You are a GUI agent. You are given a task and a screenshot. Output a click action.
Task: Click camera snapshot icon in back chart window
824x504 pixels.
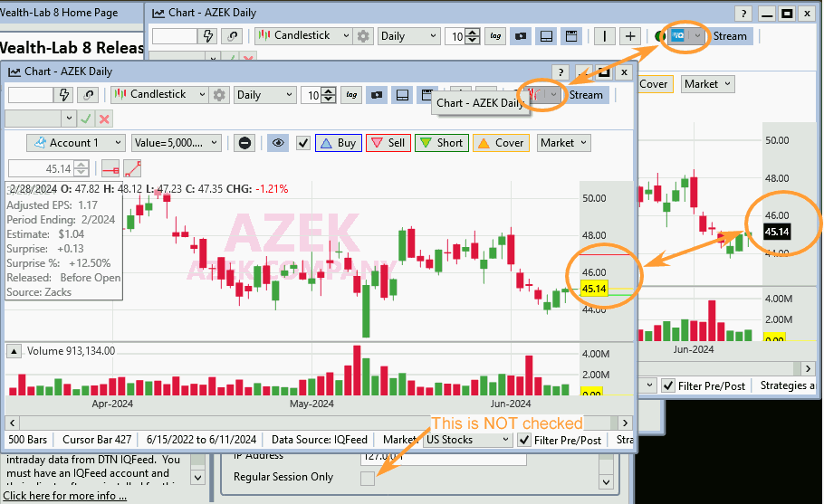coord(521,36)
